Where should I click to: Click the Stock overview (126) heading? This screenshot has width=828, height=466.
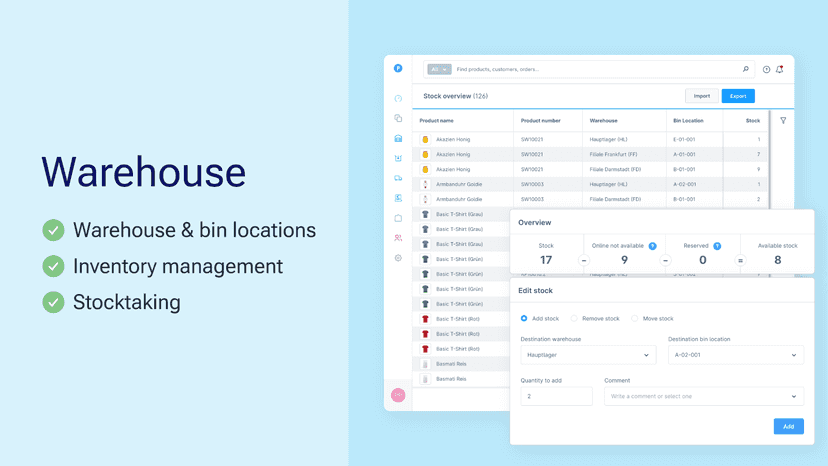(x=455, y=96)
